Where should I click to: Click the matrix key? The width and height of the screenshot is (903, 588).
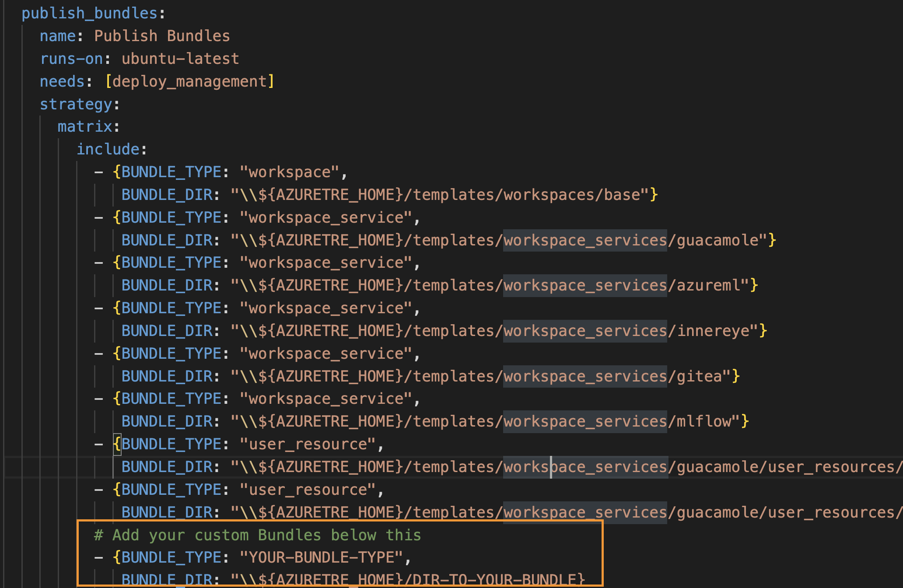click(85, 126)
